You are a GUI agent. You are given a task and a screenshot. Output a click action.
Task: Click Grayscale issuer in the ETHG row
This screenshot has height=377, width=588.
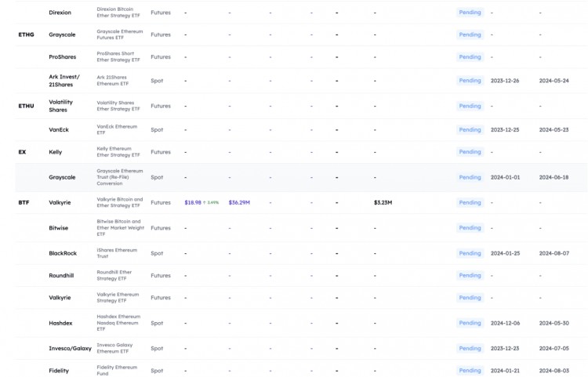point(62,34)
